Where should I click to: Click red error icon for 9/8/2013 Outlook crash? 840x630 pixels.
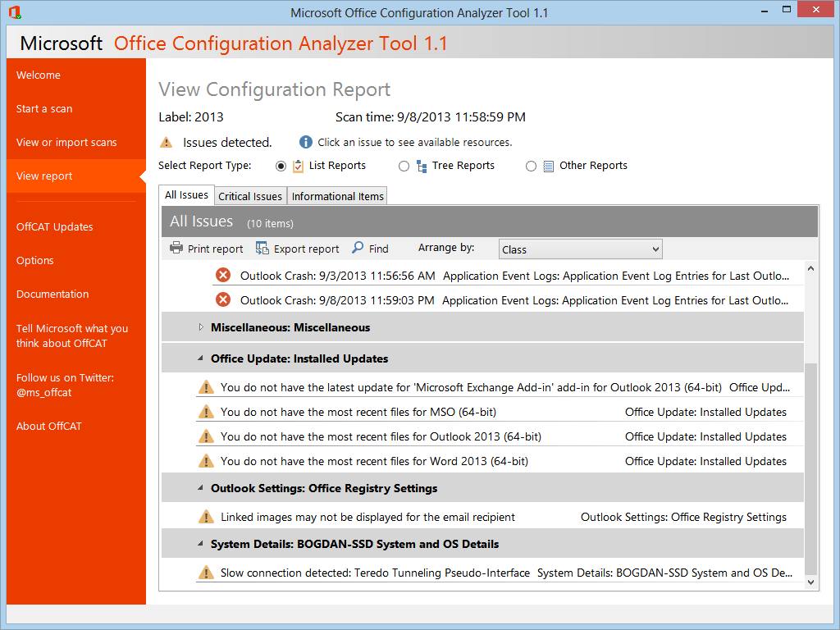(x=223, y=299)
